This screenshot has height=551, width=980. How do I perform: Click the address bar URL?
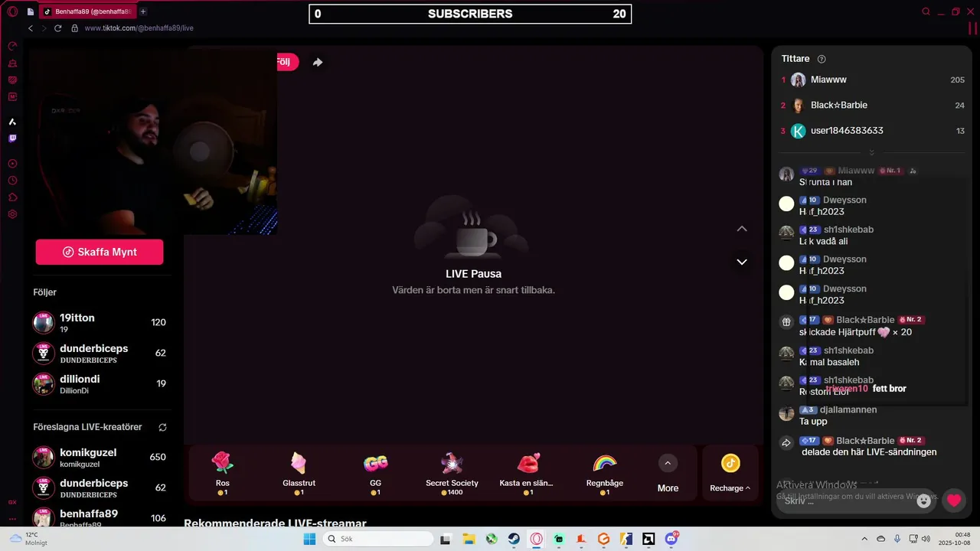(139, 28)
